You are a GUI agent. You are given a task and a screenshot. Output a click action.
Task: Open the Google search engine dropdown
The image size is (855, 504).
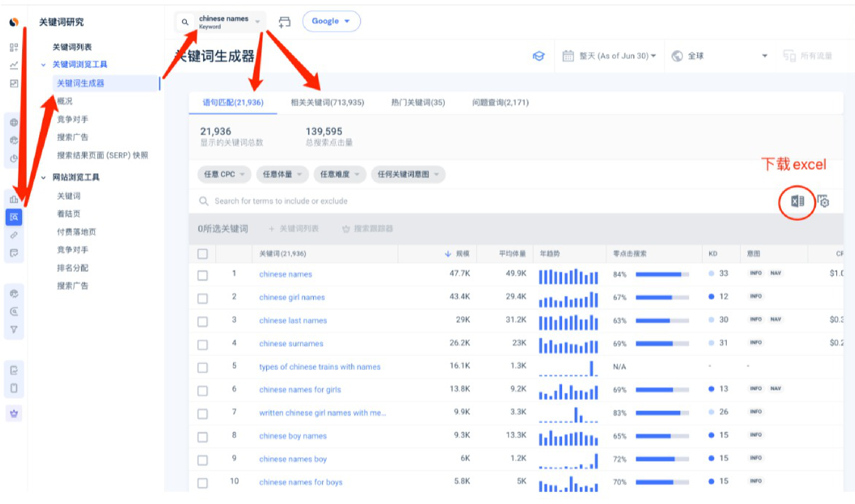click(331, 22)
